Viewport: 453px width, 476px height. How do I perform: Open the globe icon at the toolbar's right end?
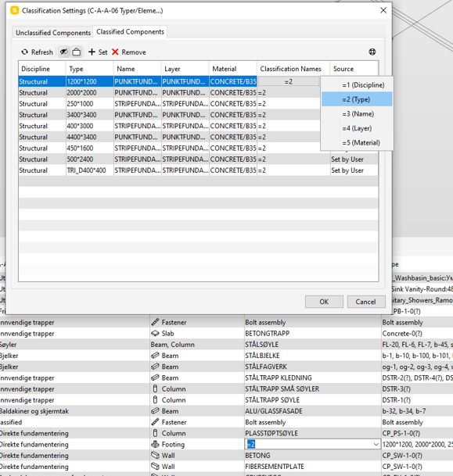tap(372, 52)
